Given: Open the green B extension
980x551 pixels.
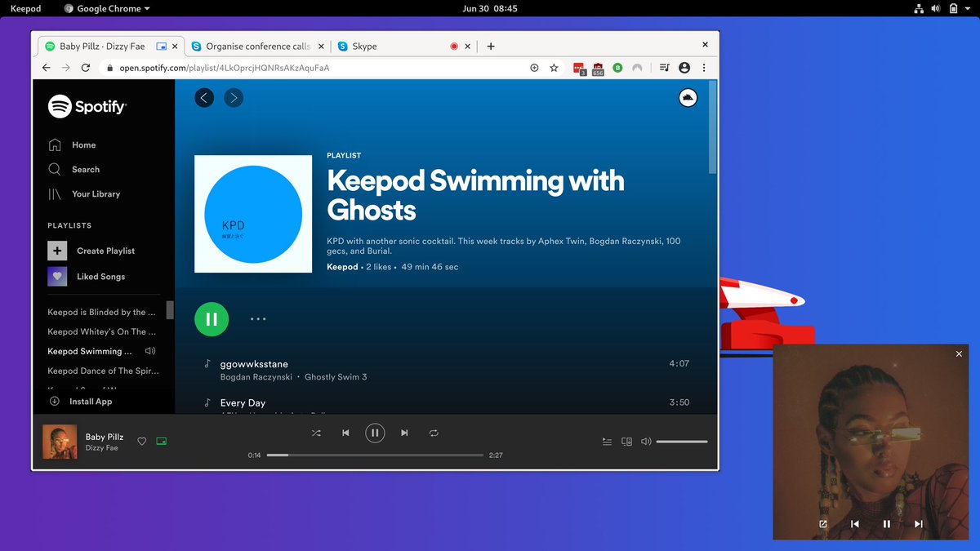Looking at the screenshot, I should [618, 68].
